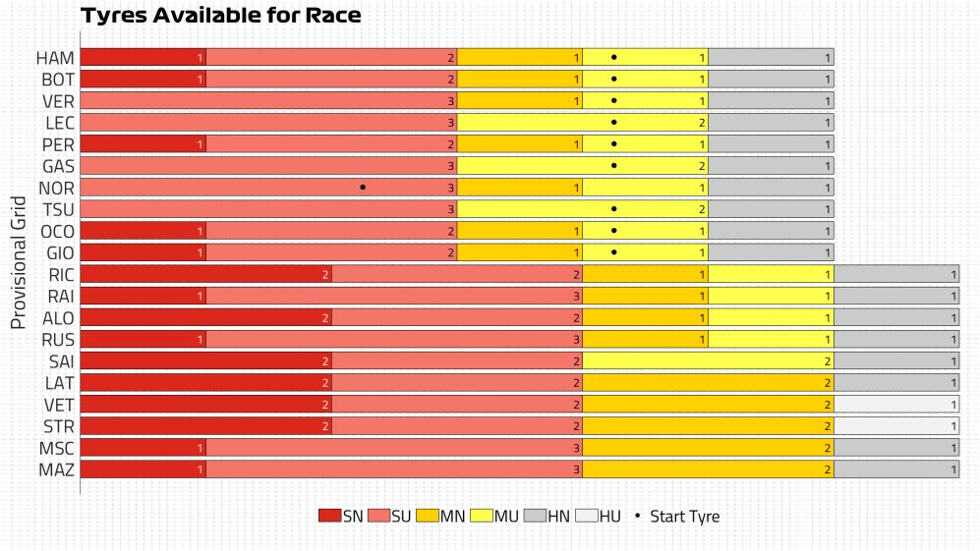Click the MU bright yellow legend swatch
The image size is (980, 551).
481,517
